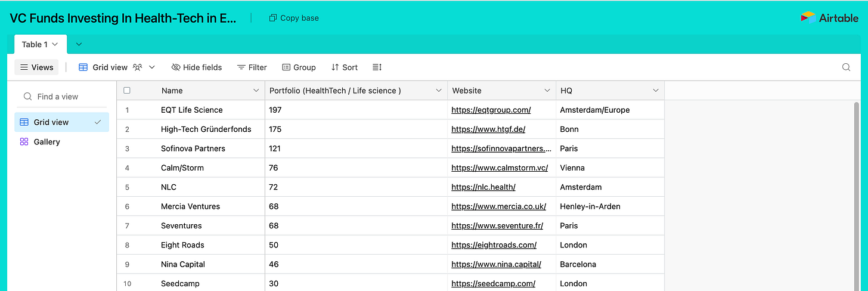The width and height of the screenshot is (868, 291).
Task: Expand the tables list chevron next to Table 1
Action: point(79,44)
